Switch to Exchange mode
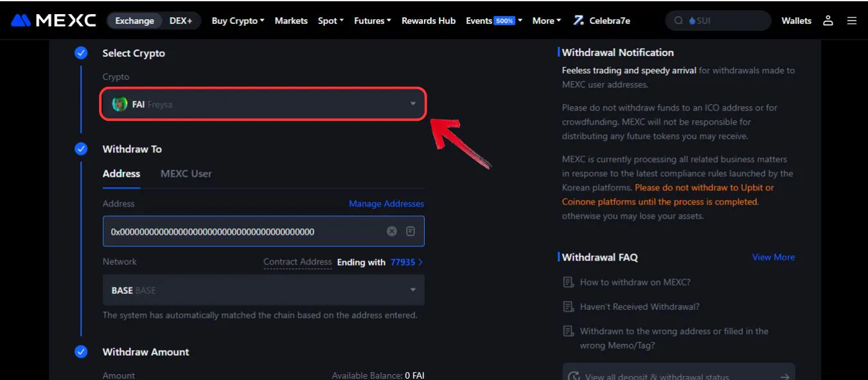 (x=135, y=21)
